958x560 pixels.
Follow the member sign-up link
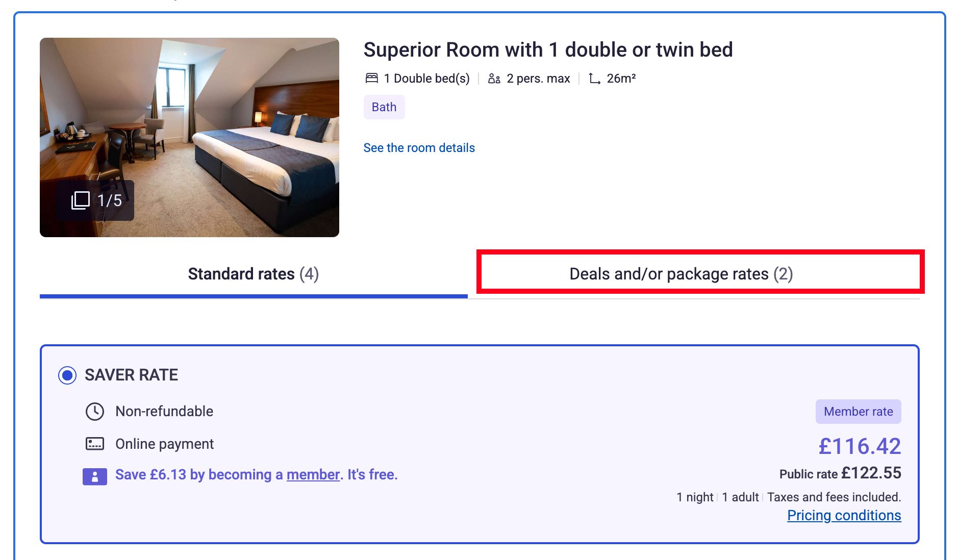click(313, 474)
